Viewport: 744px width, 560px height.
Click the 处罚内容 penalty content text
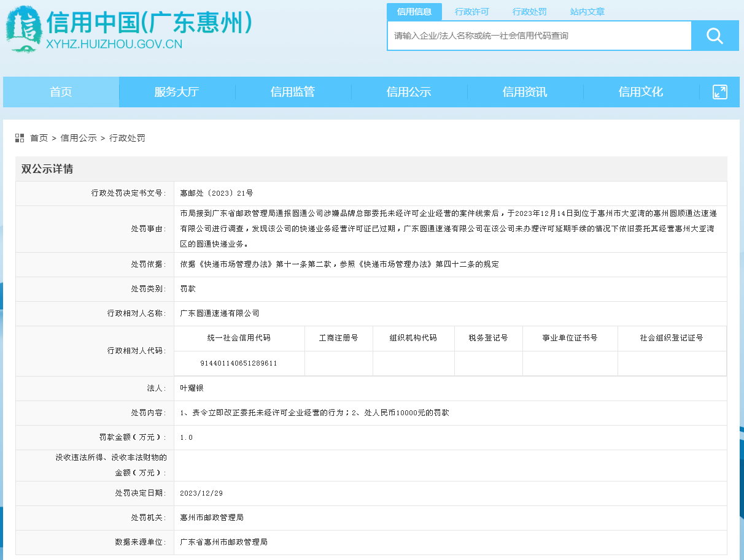[314, 413]
